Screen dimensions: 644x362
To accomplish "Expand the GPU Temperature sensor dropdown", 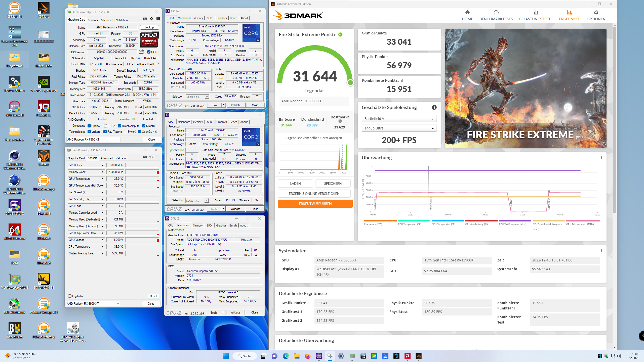I will tap(102, 179).
